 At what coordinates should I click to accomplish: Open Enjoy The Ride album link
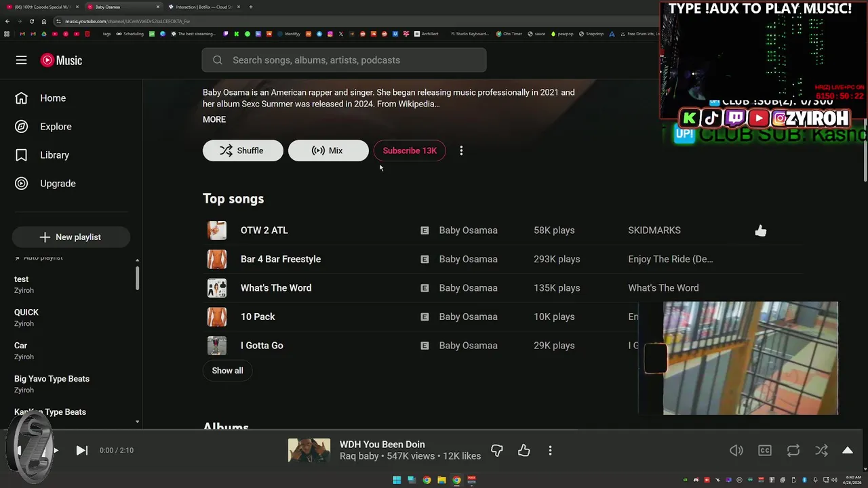click(x=671, y=259)
